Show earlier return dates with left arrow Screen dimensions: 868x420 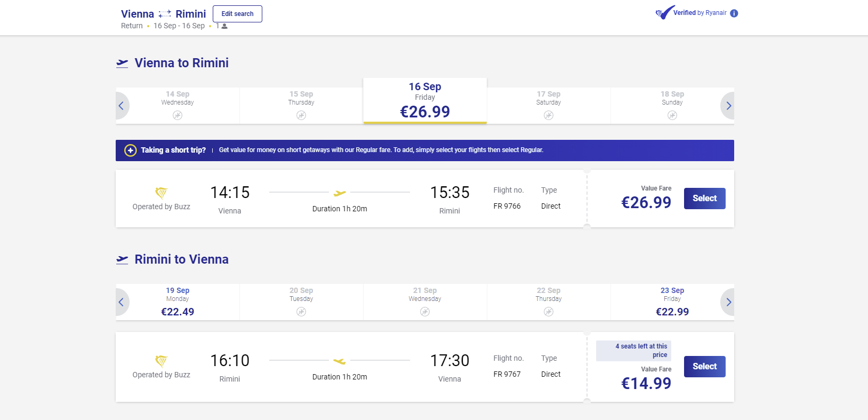(x=122, y=302)
